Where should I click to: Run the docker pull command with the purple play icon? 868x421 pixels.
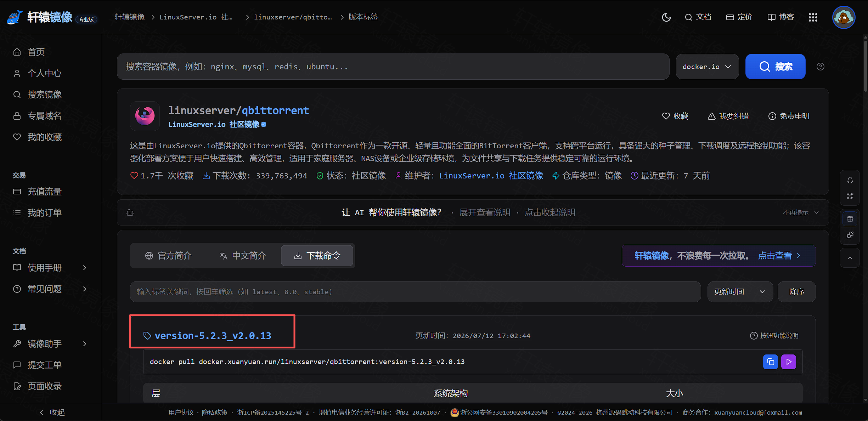point(789,362)
